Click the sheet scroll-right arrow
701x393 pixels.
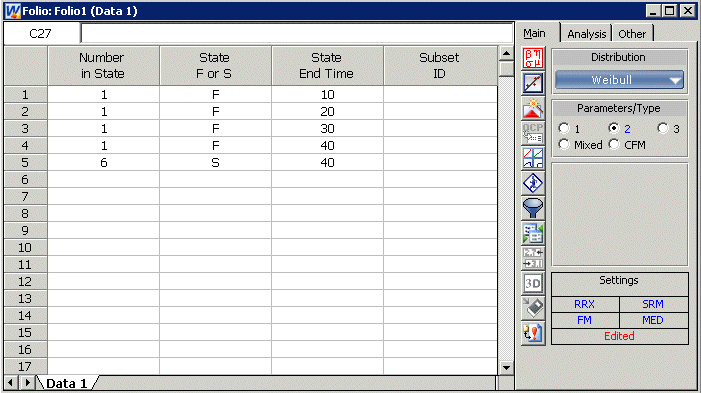click(x=27, y=383)
